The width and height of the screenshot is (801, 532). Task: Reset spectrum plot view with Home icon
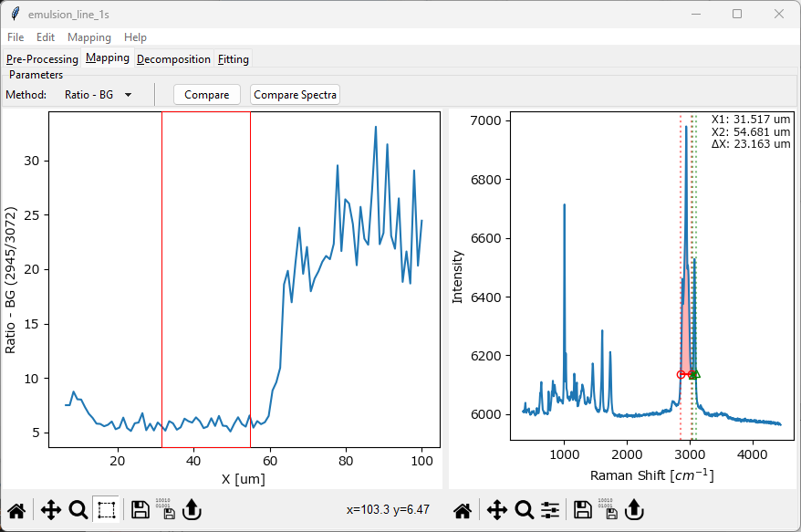[x=463, y=510]
